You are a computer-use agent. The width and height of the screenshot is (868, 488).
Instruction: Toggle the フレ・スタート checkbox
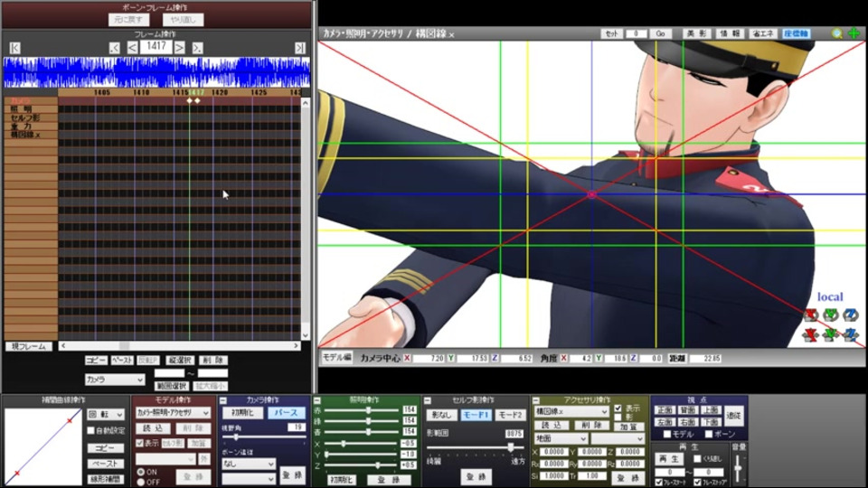tap(659, 483)
